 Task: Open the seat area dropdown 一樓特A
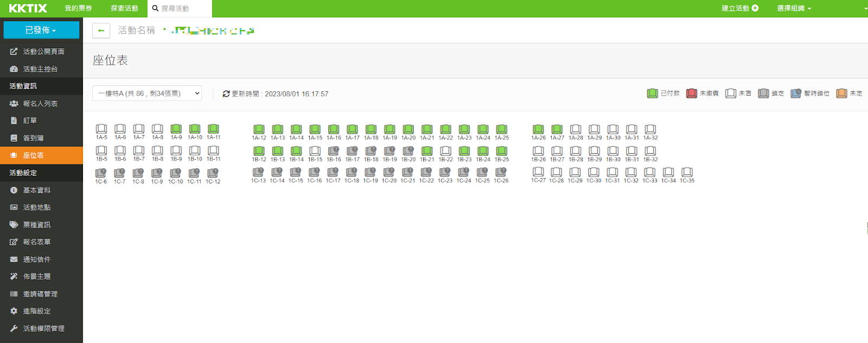(x=147, y=93)
